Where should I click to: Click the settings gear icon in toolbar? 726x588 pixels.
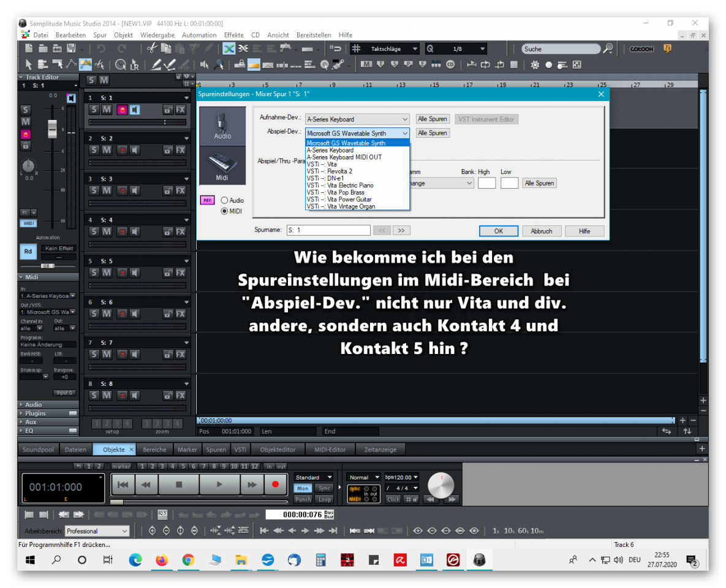pyautogui.click(x=535, y=65)
